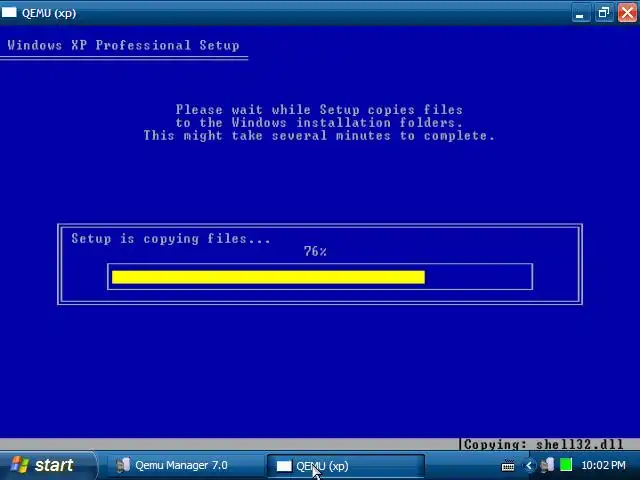Click the on-screen keyboard tray icon
This screenshot has height=480, width=640.
pos(508,465)
